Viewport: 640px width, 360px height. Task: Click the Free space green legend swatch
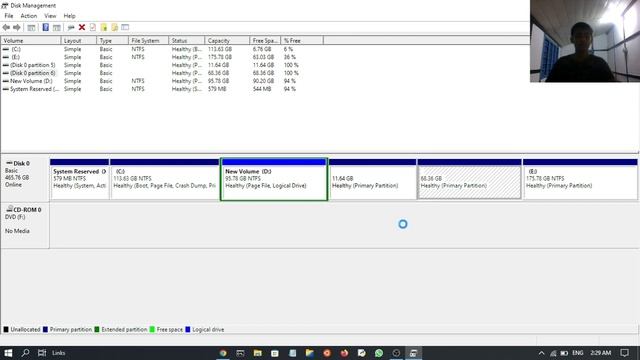tap(152, 329)
